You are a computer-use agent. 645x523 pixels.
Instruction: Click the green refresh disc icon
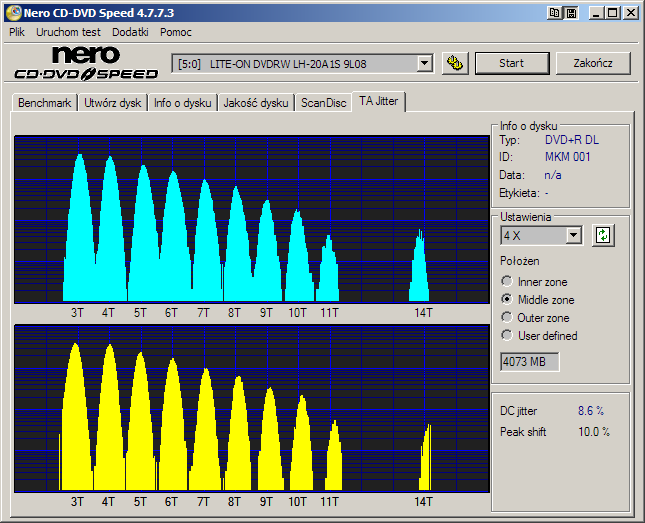pyautogui.click(x=603, y=236)
